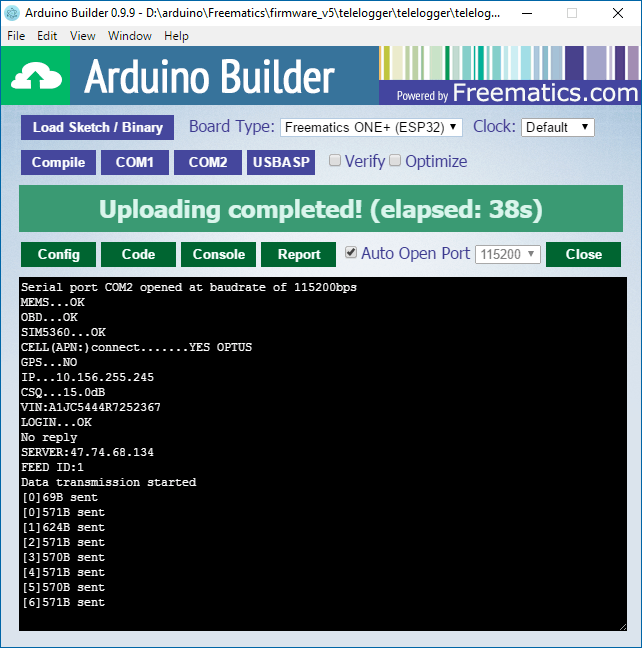The height and width of the screenshot is (648, 642).
Task: Minimize the Arduino Builder window
Action: pyautogui.click(x=527, y=13)
